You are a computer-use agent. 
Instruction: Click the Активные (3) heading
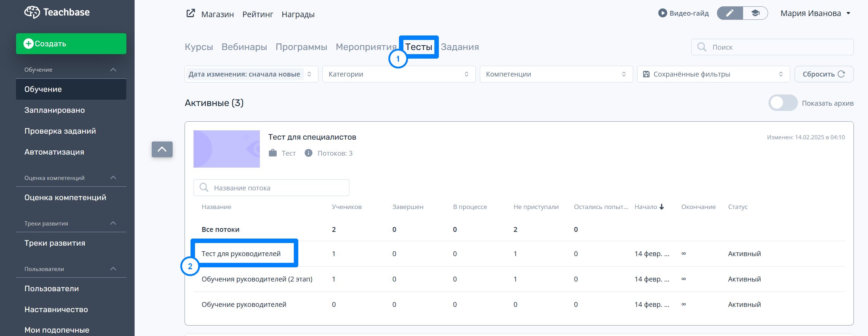(x=214, y=103)
